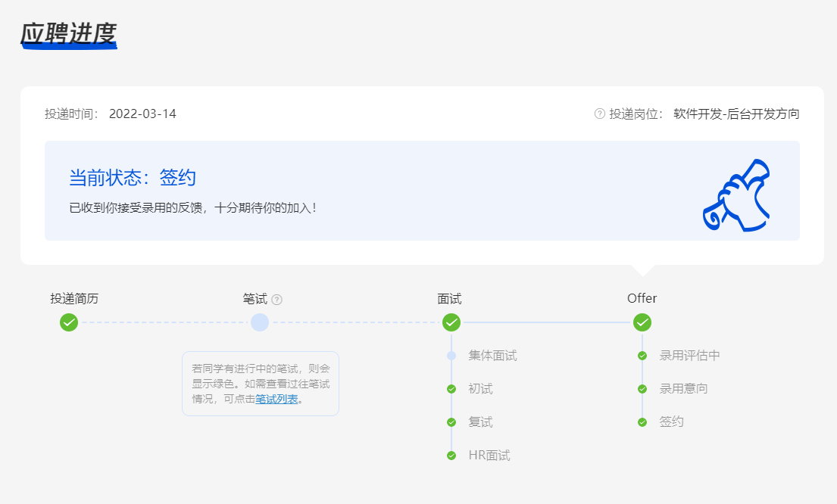Select the 面试 stage label
The image size is (837, 504).
tap(449, 299)
